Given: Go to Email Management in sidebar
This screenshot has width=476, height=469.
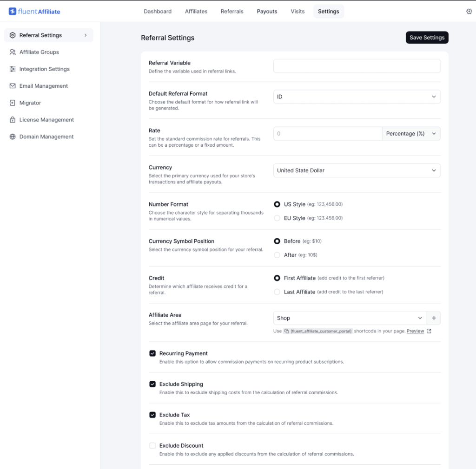Looking at the screenshot, I should tap(48, 86).
